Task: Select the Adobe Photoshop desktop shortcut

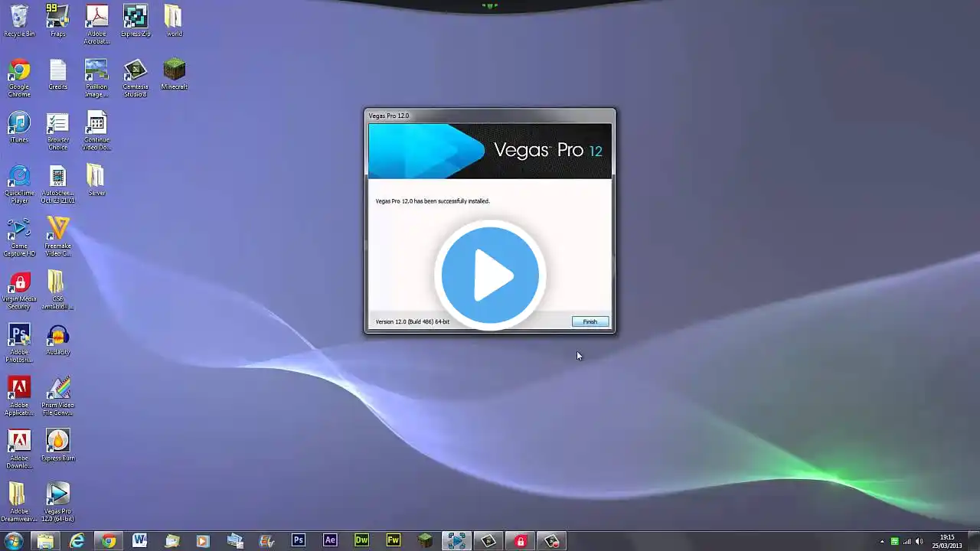Action: (x=19, y=344)
